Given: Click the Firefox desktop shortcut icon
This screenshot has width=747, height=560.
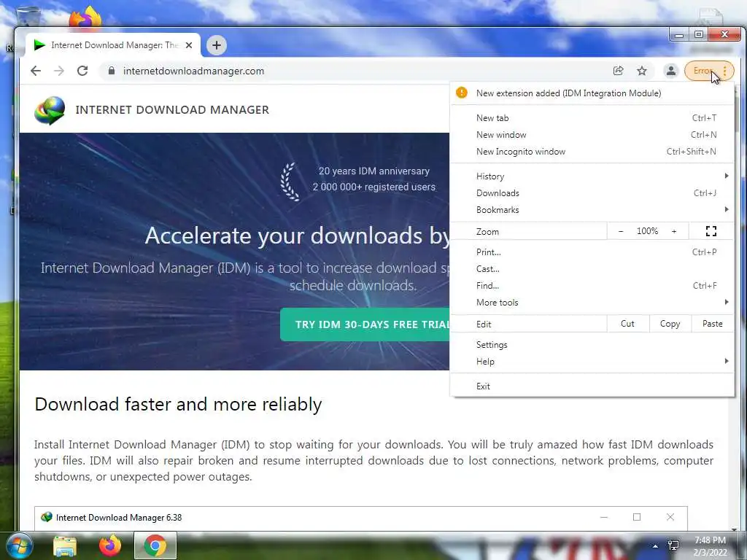Looking at the screenshot, I should click(x=85, y=17).
